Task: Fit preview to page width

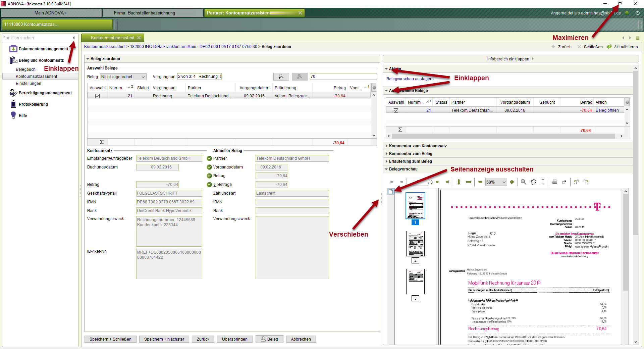Action: [x=469, y=182]
